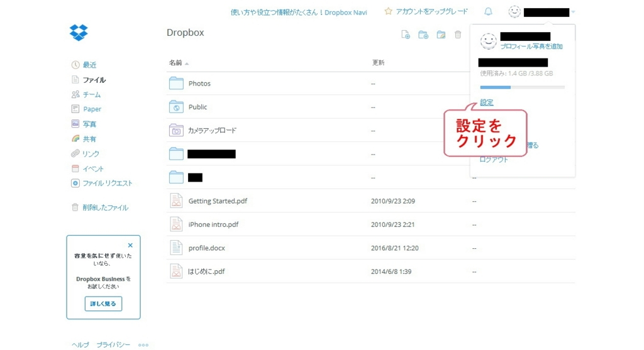Open イベント in the sidebar

[x=93, y=168]
